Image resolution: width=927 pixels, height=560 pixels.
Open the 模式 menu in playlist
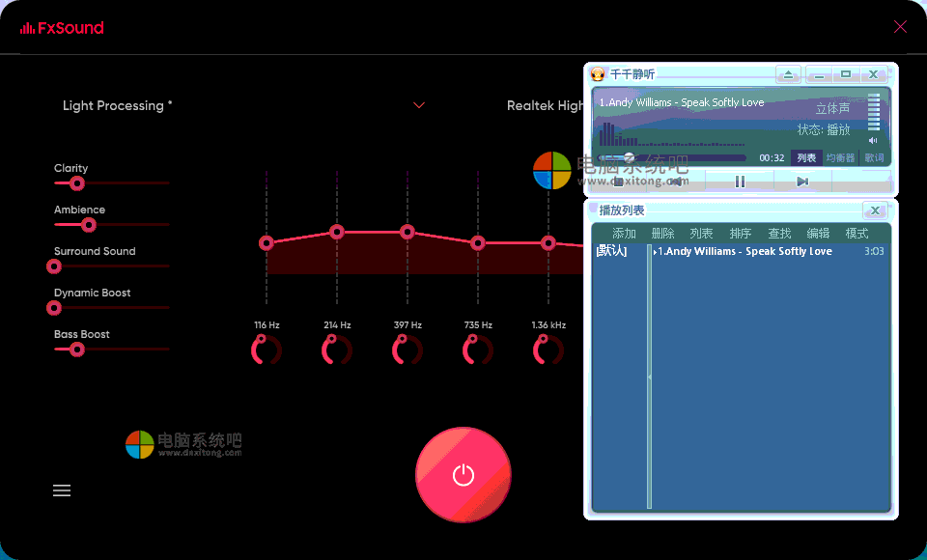857,234
